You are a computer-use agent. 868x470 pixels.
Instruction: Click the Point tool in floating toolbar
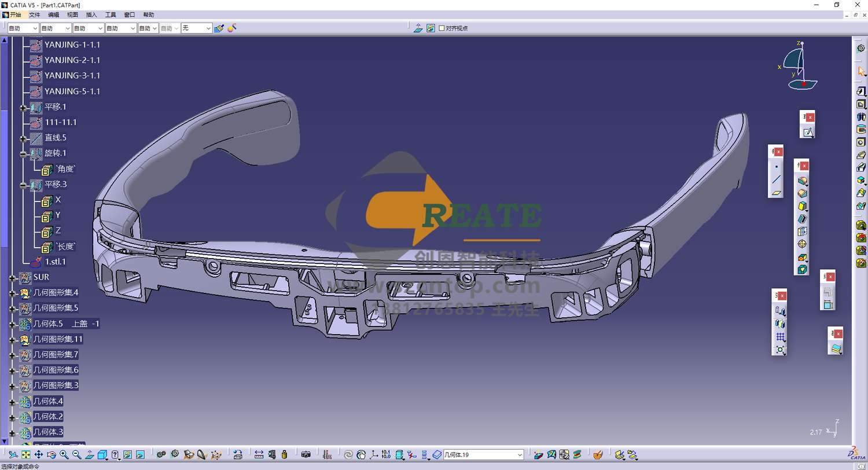coord(776,167)
